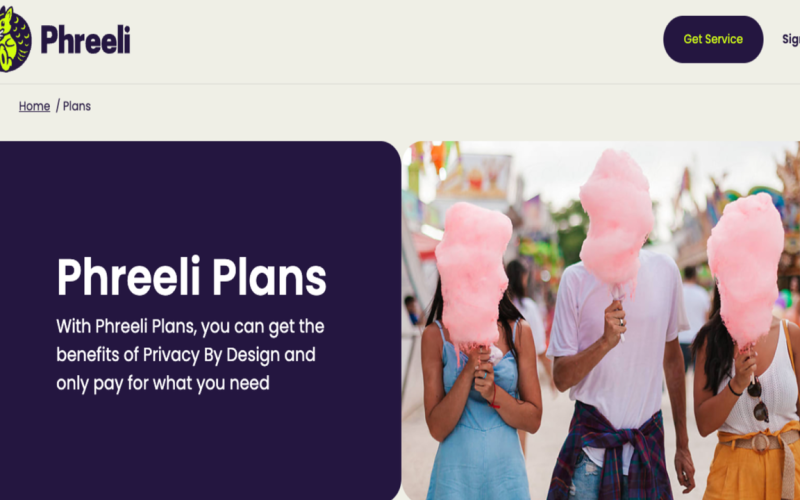The width and height of the screenshot is (800, 500).
Task: Click the left pink cotton candy
Action: click(472, 276)
